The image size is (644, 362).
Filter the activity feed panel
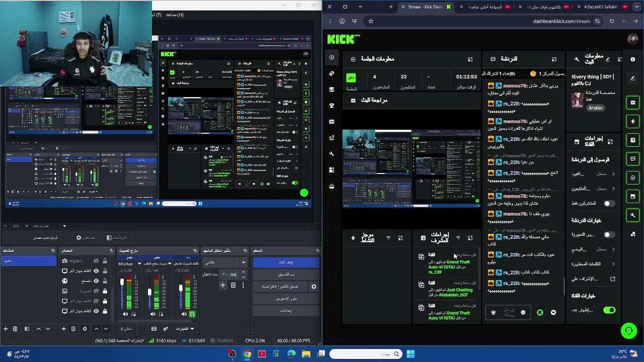click(388, 238)
